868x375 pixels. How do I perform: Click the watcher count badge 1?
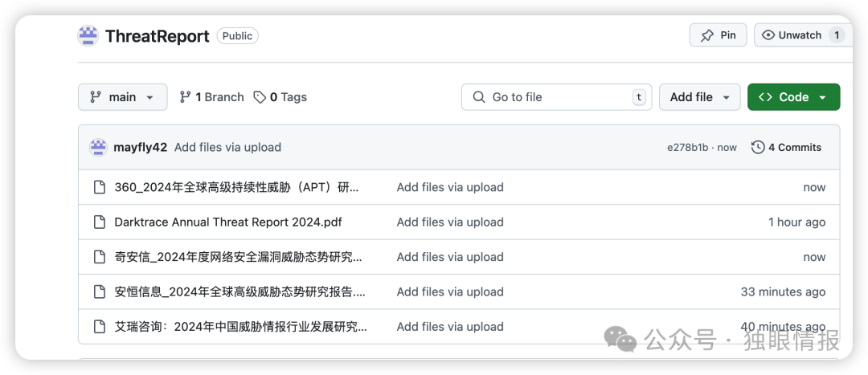pyautogui.click(x=837, y=35)
